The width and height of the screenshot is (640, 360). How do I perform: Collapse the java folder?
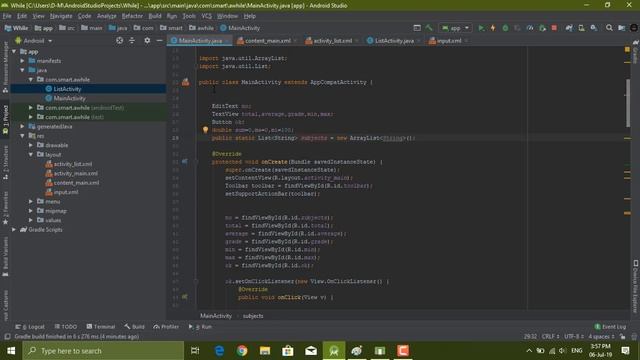point(22,70)
